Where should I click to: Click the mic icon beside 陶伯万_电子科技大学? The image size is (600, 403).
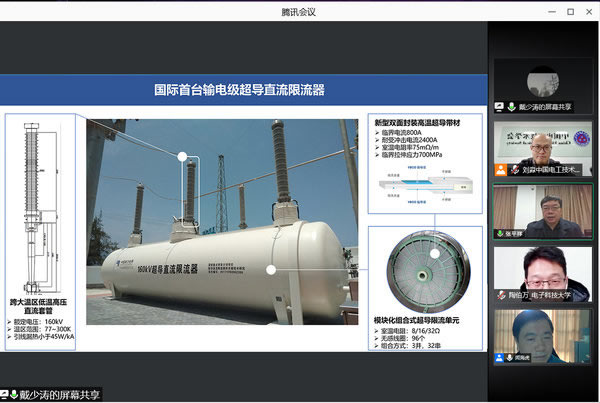tap(501, 296)
